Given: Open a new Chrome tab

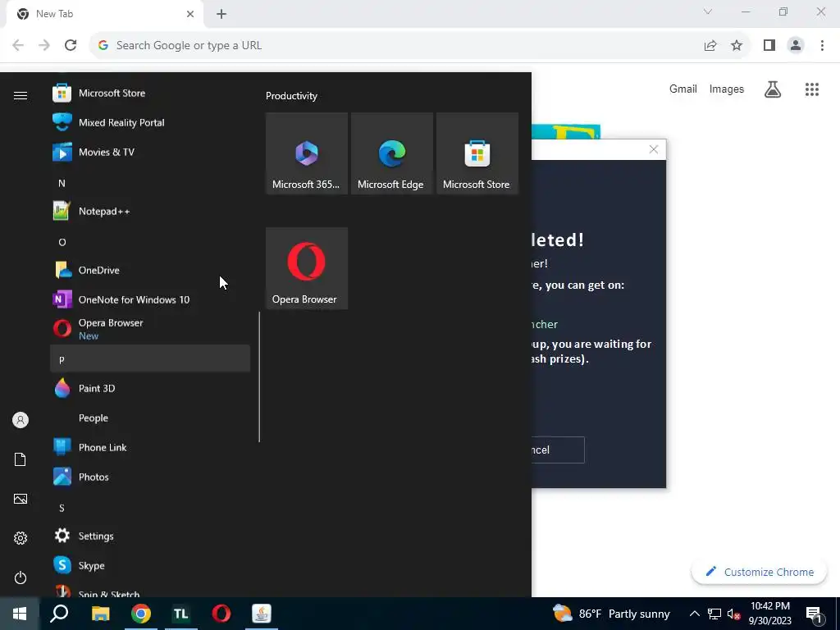Looking at the screenshot, I should (x=221, y=14).
